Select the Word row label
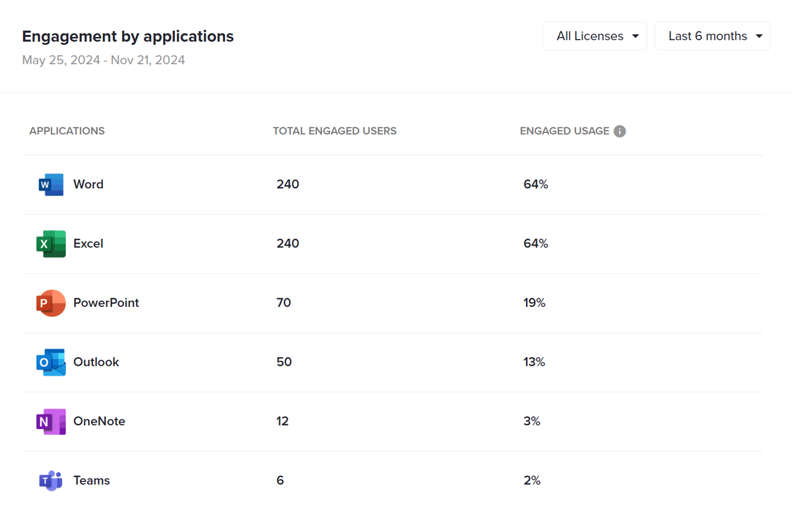Screen dimensions: 792x532 tap(88, 184)
